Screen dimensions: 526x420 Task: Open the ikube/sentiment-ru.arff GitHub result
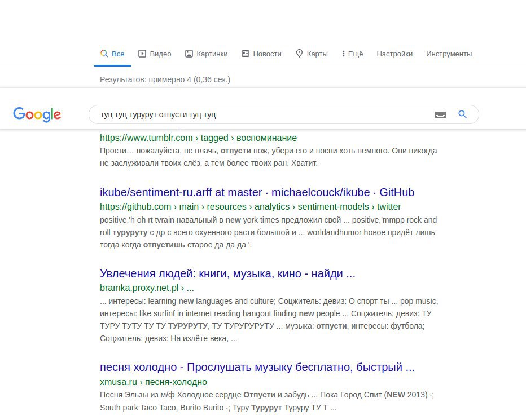pos(257,192)
